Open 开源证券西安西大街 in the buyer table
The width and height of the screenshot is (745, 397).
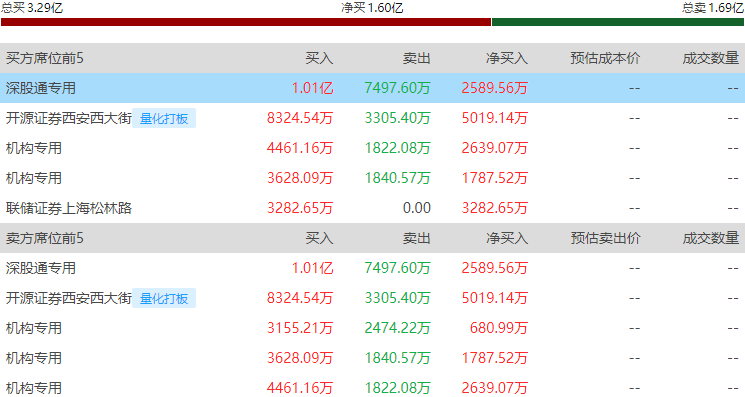[68, 118]
